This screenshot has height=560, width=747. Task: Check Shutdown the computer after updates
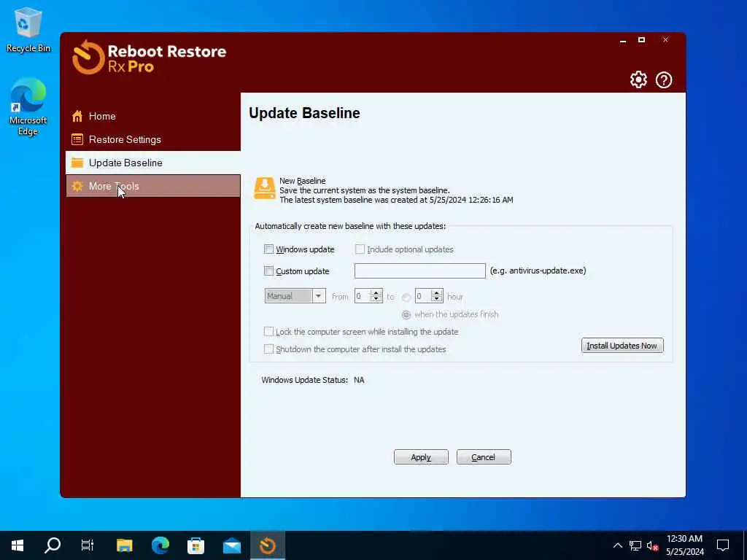[268, 349]
